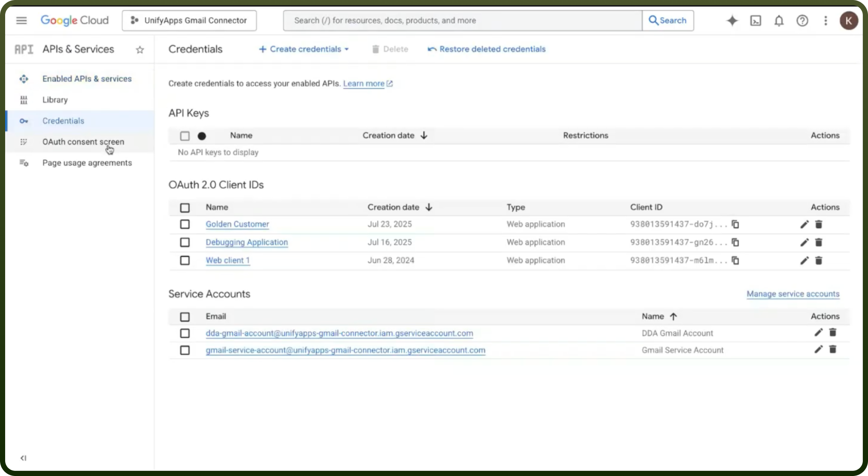Delete the Debugging Application OAuth client
This screenshot has height=476, width=868.
click(819, 242)
